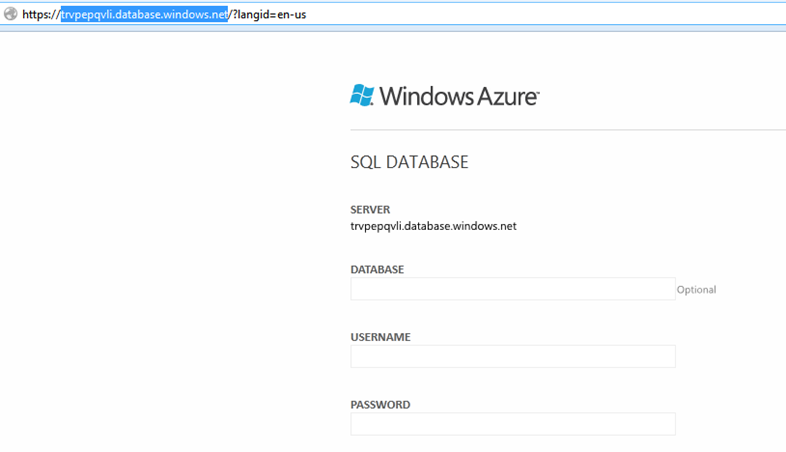Click the server name text below SERVER
The width and height of the screenshot is (786, 452).
tap(433, 226)
